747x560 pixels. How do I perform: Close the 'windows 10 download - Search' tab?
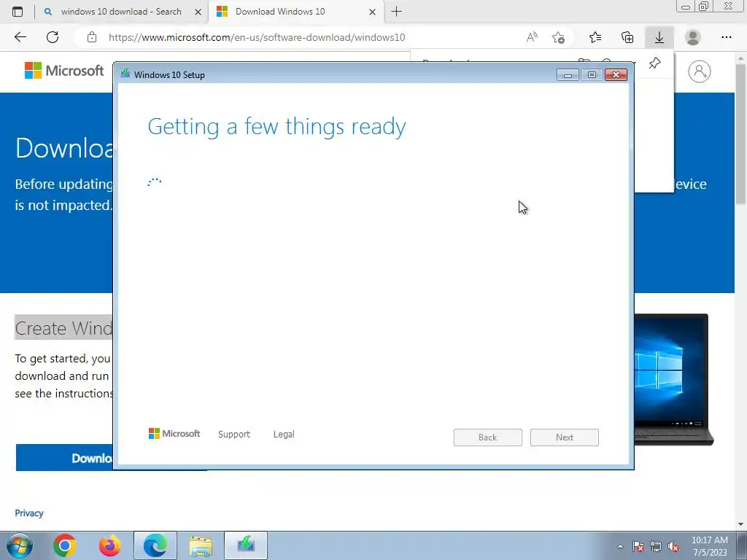coord(198,12)
